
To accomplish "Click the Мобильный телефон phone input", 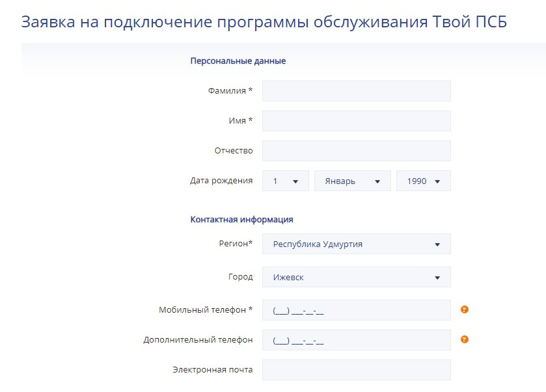I will pos(356,310).
